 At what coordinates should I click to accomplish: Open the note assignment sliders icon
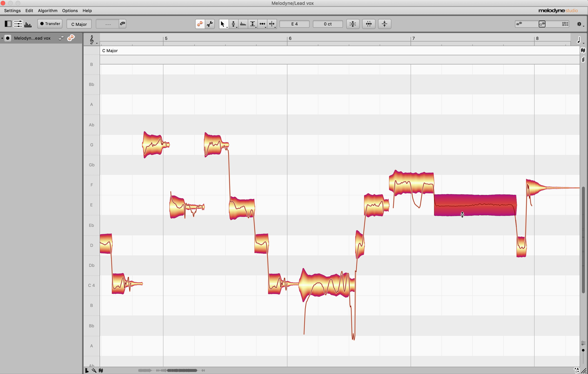tap(18, 24)
